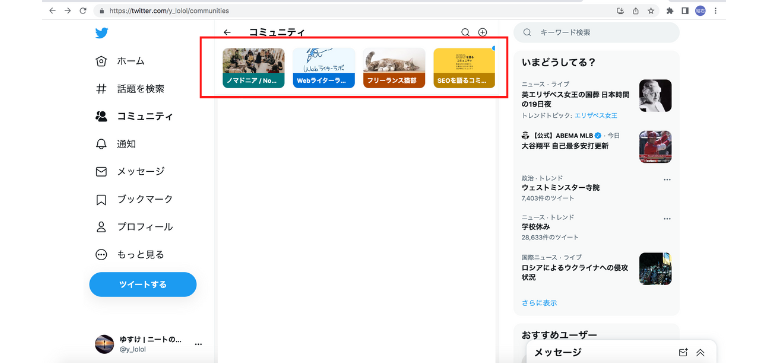Open the 英エリザベス女王の国葬 trend
The width and height of the screenshot is (768, 363).
click(x=575, y=99)
